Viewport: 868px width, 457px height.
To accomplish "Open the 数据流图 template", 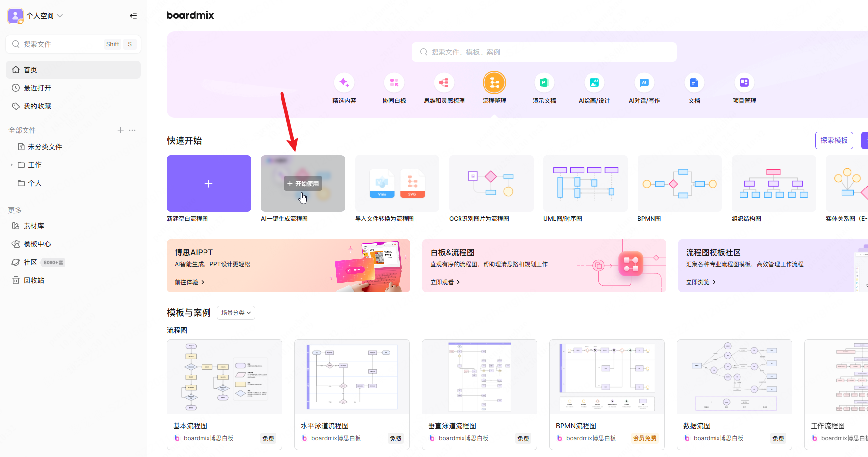I will 735,395.
